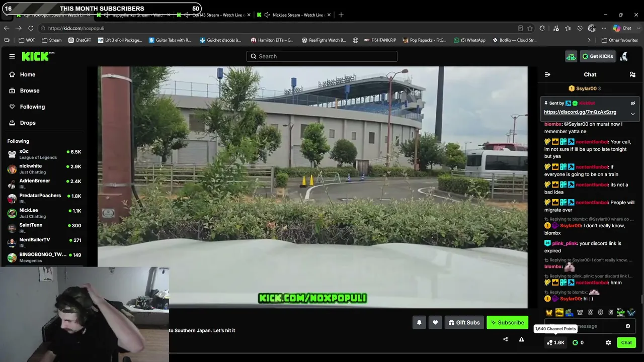Open the Other favourites folder
The height and width of the screenshot is (362, 644).
[619, 40]
